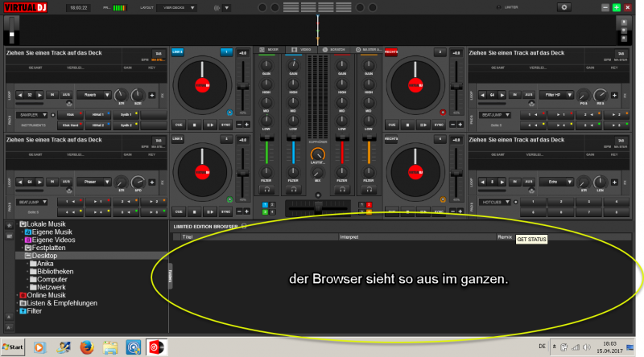Switch to MASTER tab
644x357 pixels.
[x=369, y=50]
